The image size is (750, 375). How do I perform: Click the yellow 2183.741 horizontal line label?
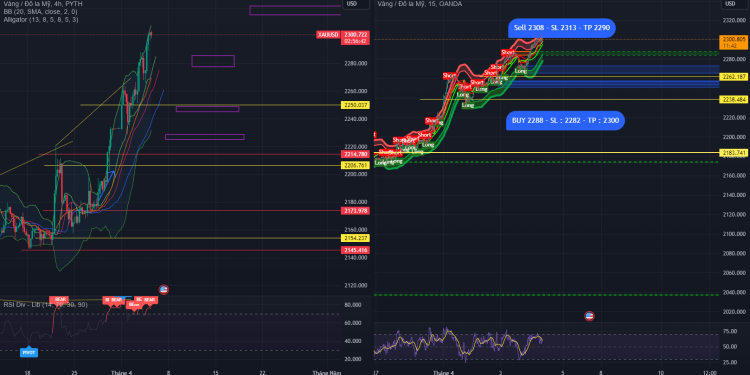click(735, 153)
